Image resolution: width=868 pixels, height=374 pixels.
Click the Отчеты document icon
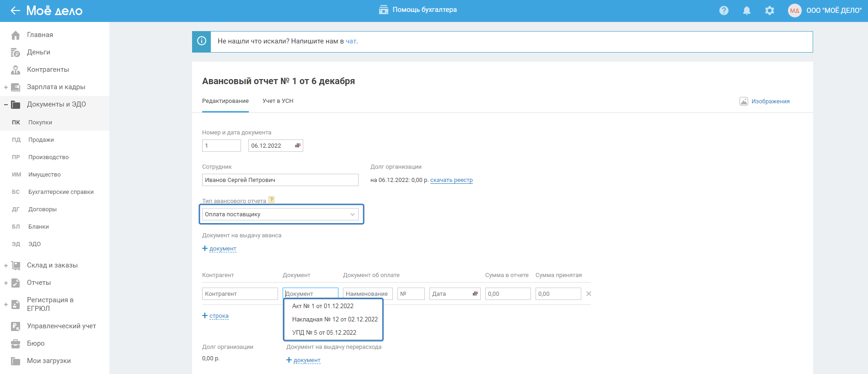pos(16,283)
